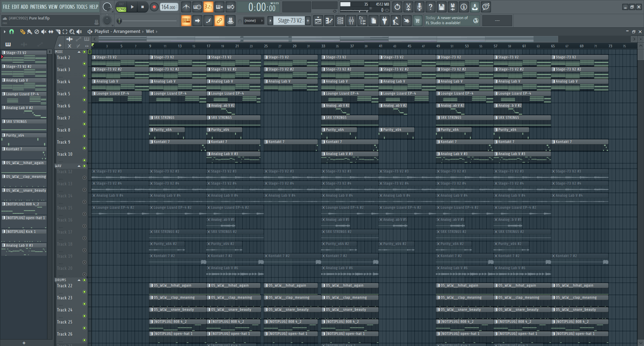The width and height of the screenshot is (644, 346).
Task: Open the ADD menu
Action: [x=24, y=7]
